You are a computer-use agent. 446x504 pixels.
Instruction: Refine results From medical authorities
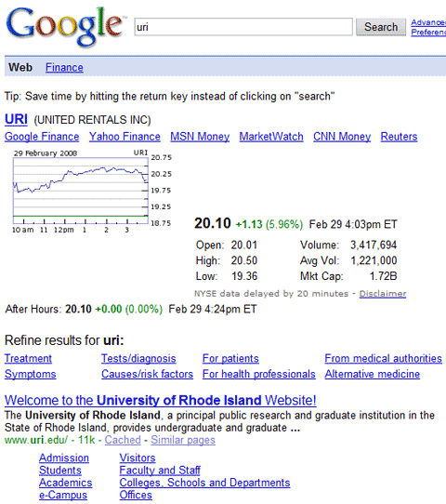[x=383, y=358]
